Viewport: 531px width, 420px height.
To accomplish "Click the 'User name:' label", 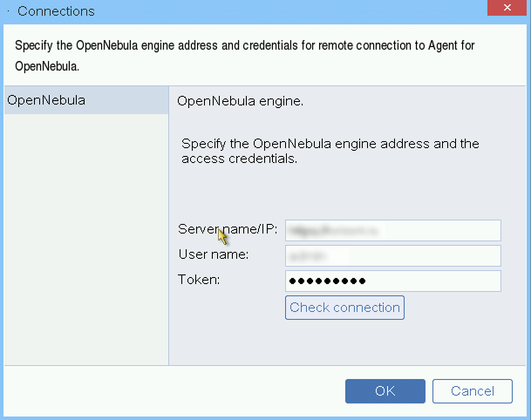I will 214,254.
